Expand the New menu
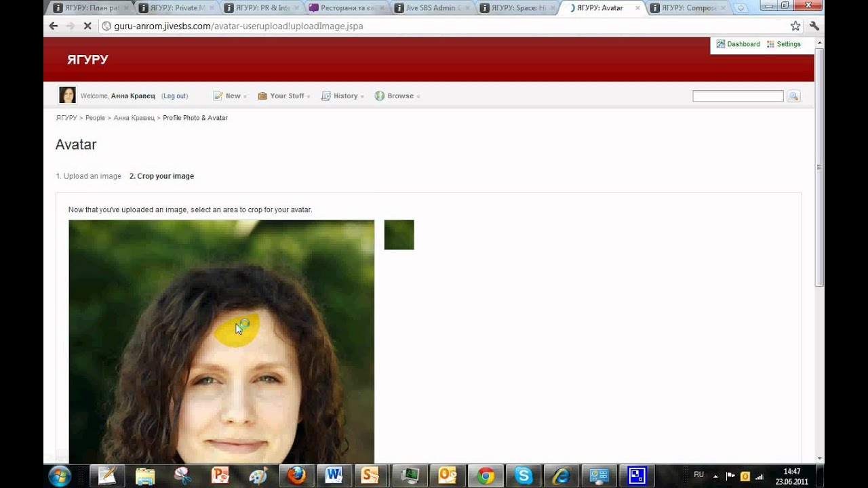 click(x=230, y=96)
